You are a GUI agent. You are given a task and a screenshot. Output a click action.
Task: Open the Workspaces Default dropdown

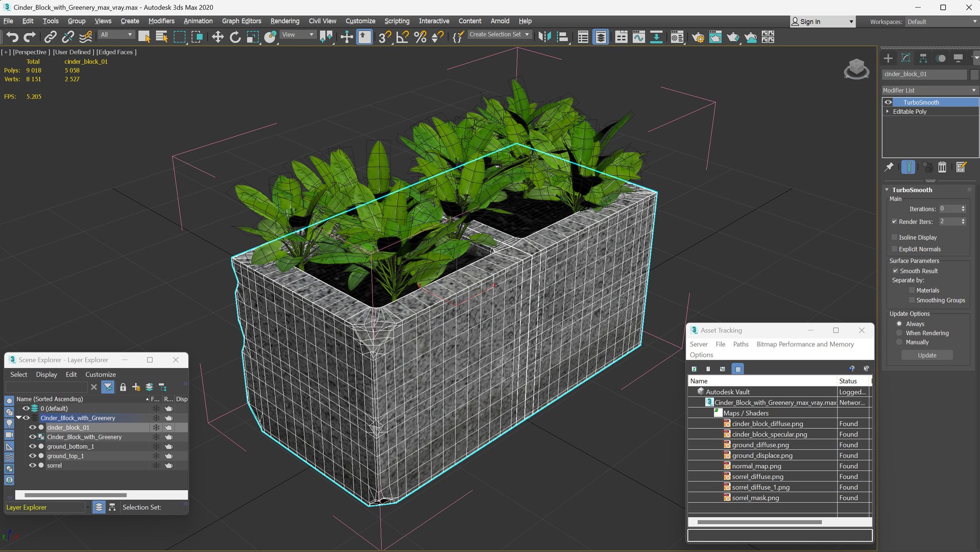tap(942, 21)
